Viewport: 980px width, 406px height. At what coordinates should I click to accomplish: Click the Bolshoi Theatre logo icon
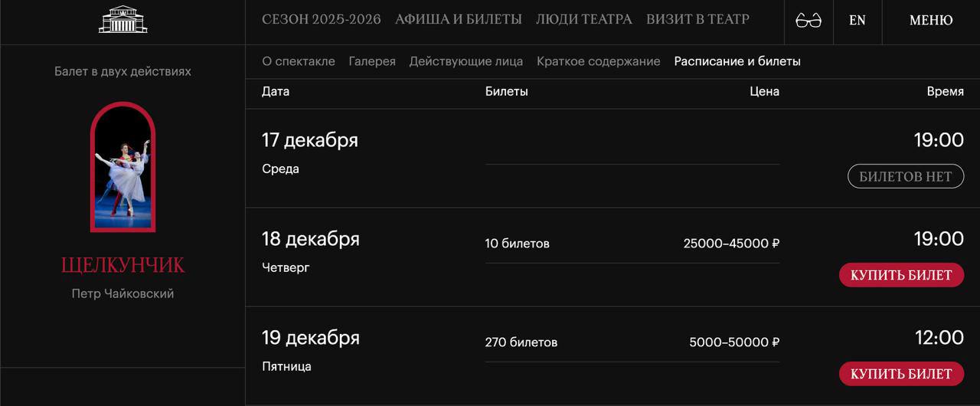pyautogui.click(x=122, y=20)
